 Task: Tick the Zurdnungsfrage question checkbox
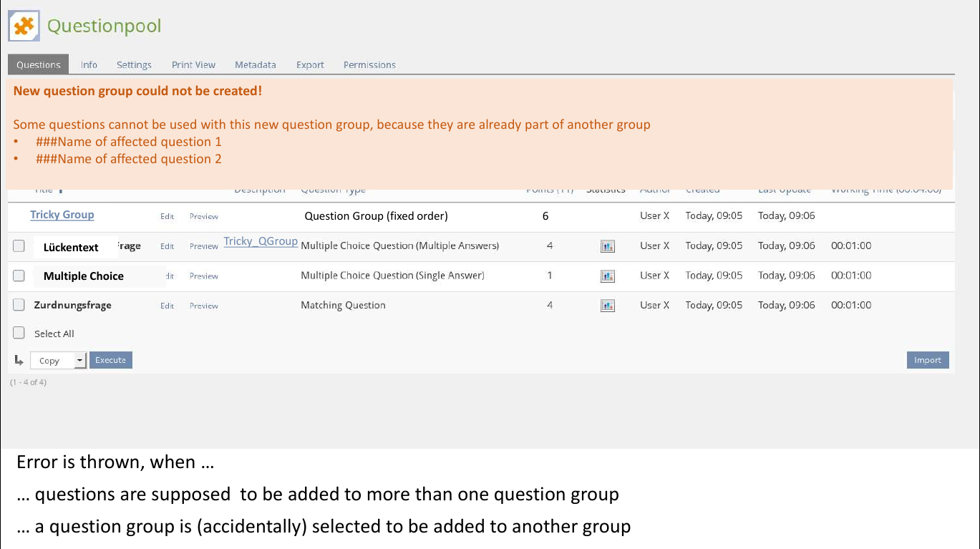click(19, 305)
